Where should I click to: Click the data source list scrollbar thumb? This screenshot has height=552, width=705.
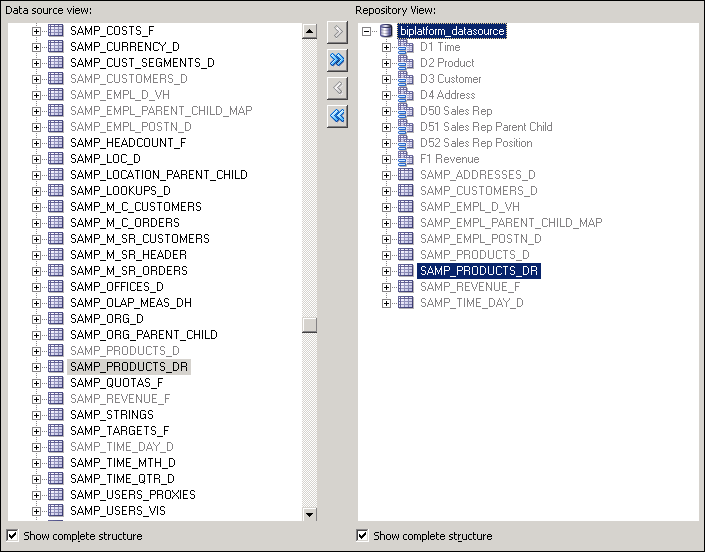309,325
